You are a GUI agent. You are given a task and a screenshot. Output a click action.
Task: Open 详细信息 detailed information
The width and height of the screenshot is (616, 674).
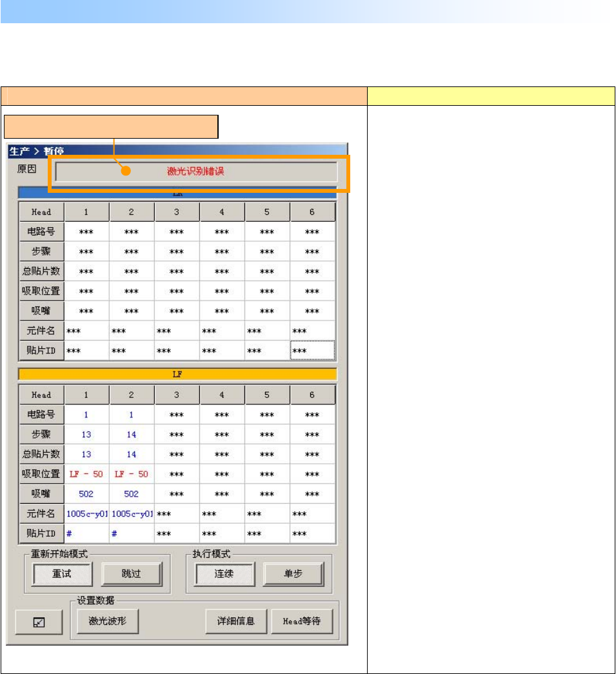pyautogui.click(x=236, y=621)
